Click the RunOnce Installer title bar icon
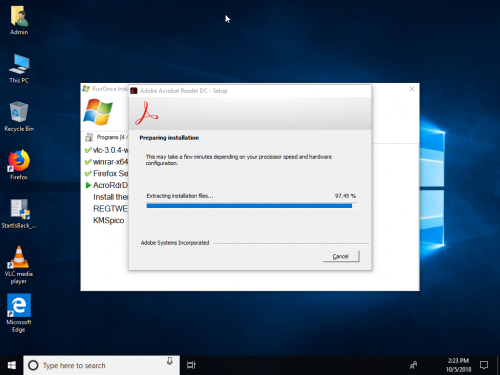The width and height of the screenshot is (500, 375). (86, 89)
